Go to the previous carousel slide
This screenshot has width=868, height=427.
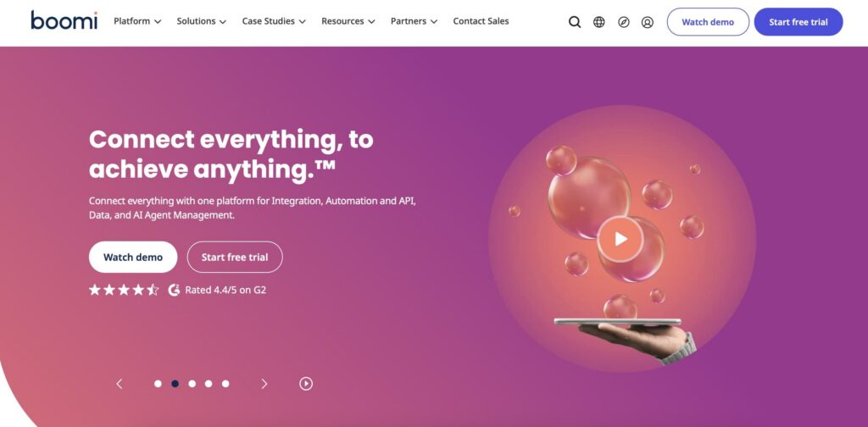pos(119,384)
